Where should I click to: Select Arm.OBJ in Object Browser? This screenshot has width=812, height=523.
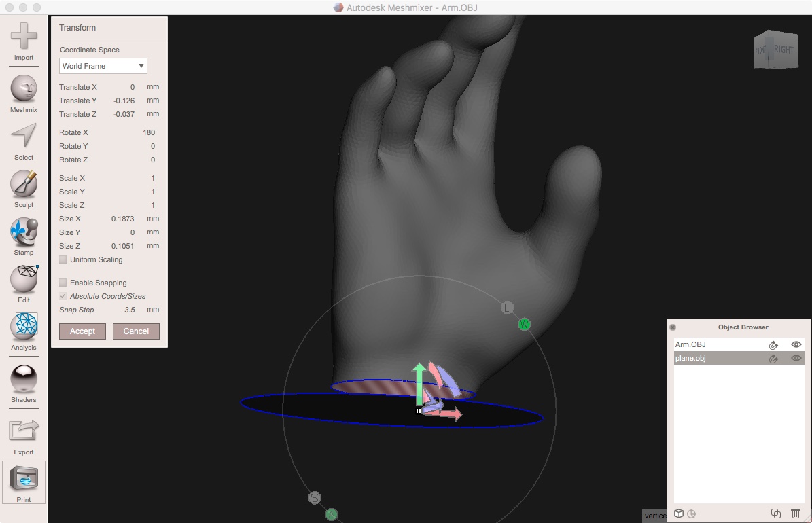(739, 344)
